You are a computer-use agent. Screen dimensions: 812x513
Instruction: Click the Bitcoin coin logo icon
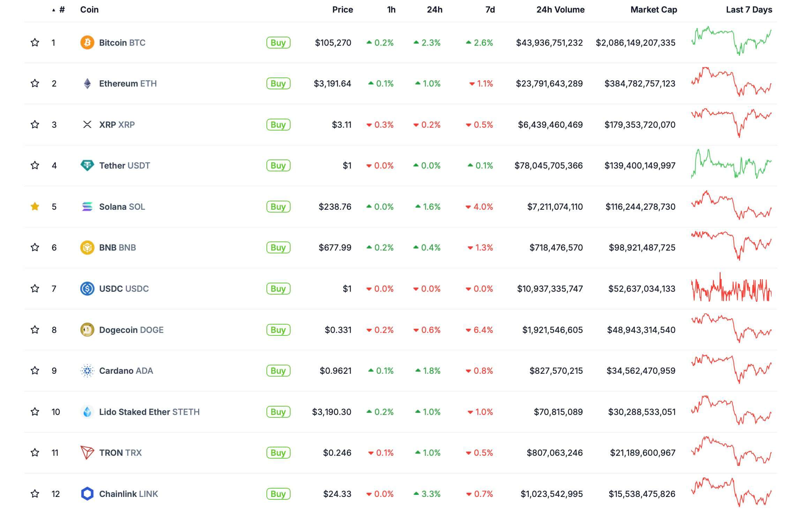pos(87,43)
